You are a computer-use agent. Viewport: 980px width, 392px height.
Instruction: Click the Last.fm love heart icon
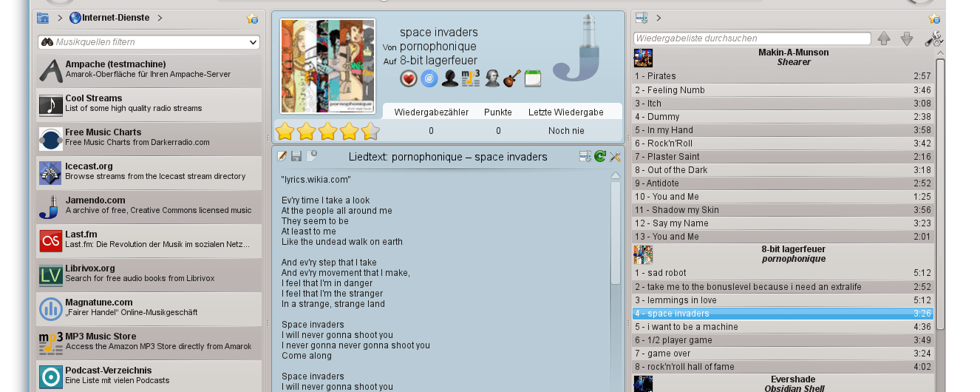tap(409, 78)
